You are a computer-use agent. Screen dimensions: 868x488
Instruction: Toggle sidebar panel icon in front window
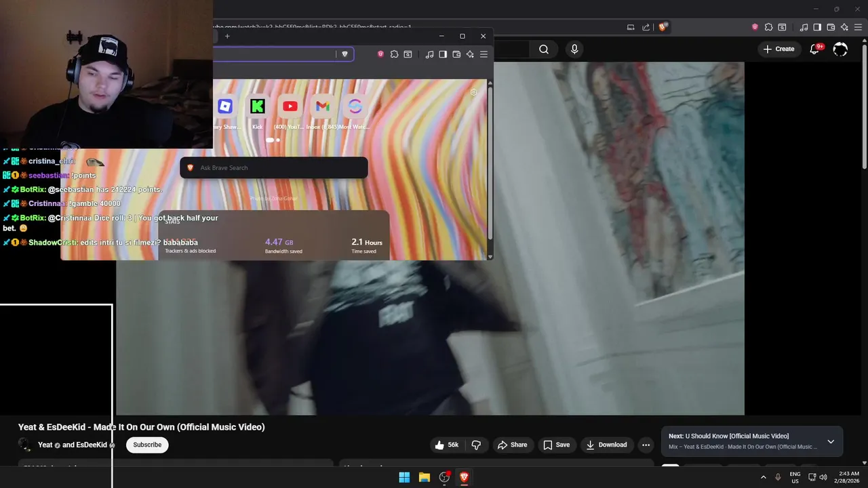[443, 54]
